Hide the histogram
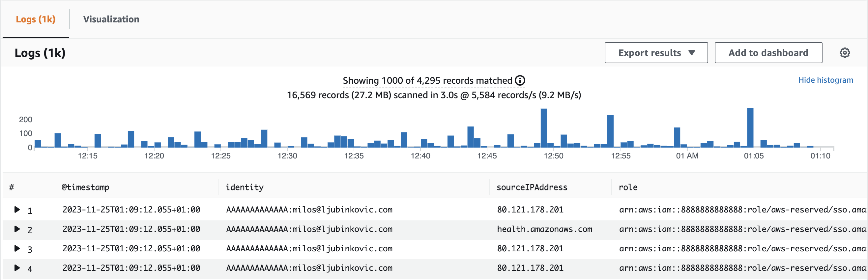 tap(825, 80)
